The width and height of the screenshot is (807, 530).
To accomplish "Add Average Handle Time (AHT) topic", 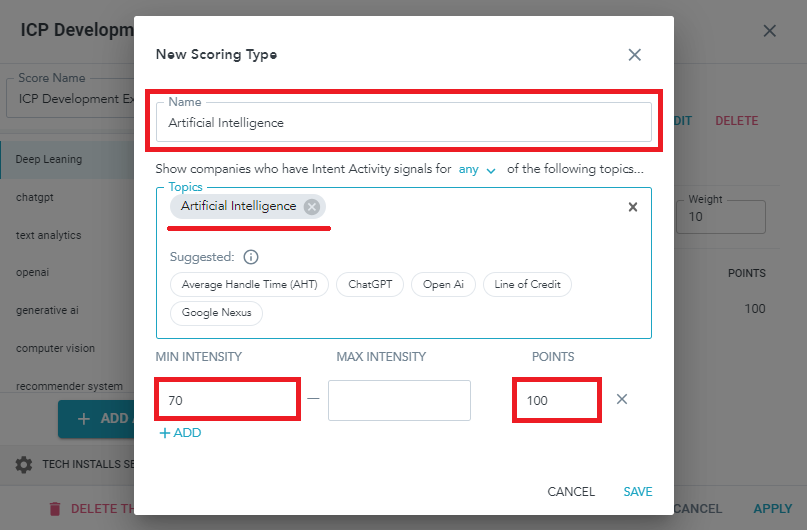I will 249,284.
